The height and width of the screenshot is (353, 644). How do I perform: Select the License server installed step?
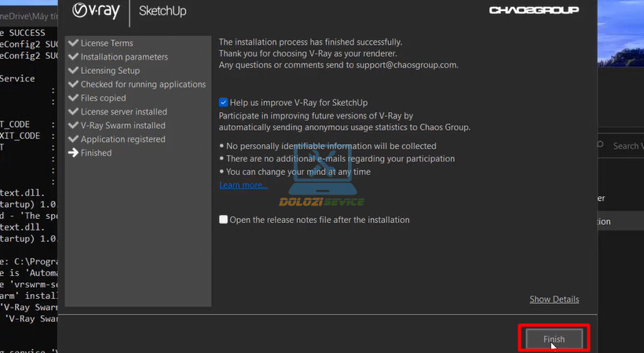[123, 112]
